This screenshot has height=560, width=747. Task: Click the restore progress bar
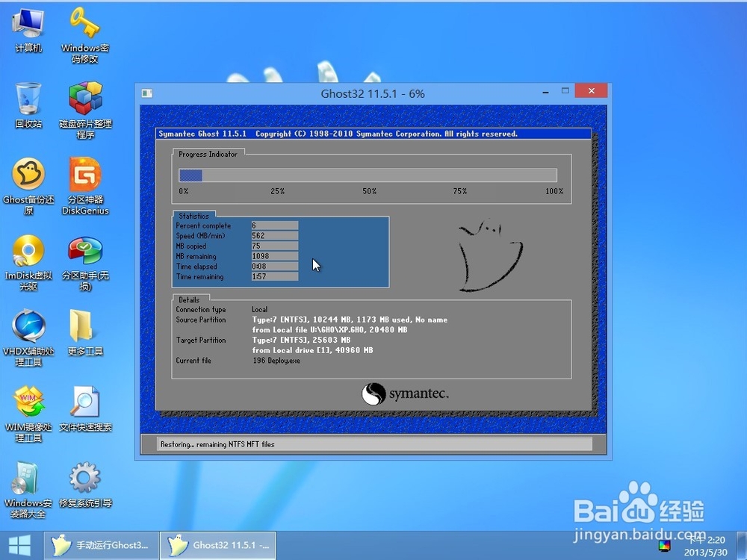[x=368, y=175]
